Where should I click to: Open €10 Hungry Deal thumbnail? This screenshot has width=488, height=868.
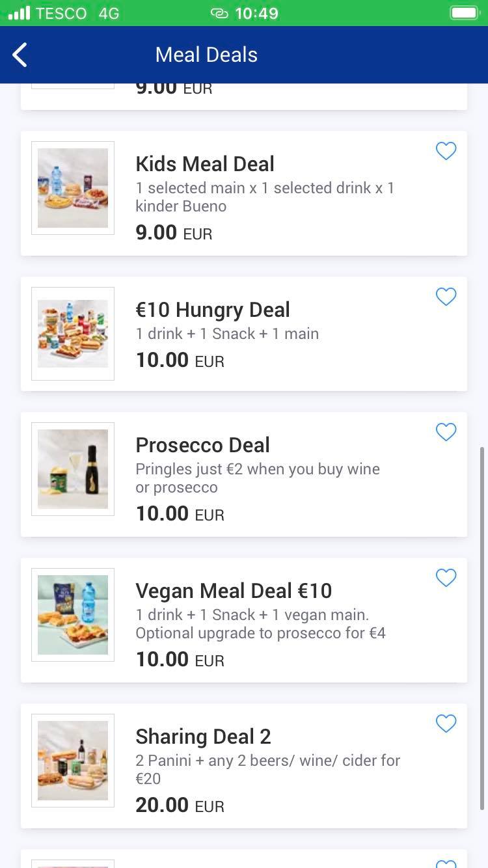(73, 334)
